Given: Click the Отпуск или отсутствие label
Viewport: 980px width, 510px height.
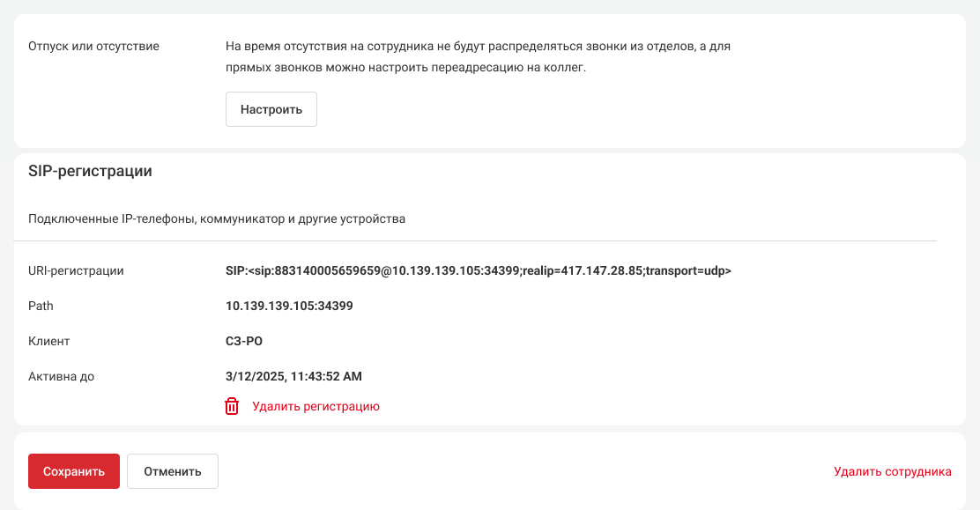Looking at the screenshot, I should [93, 46].
